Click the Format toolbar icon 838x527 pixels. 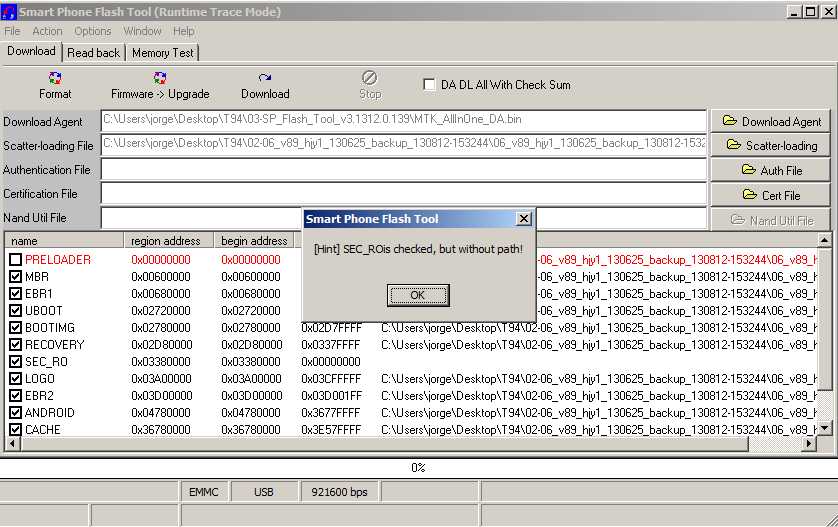55,78
